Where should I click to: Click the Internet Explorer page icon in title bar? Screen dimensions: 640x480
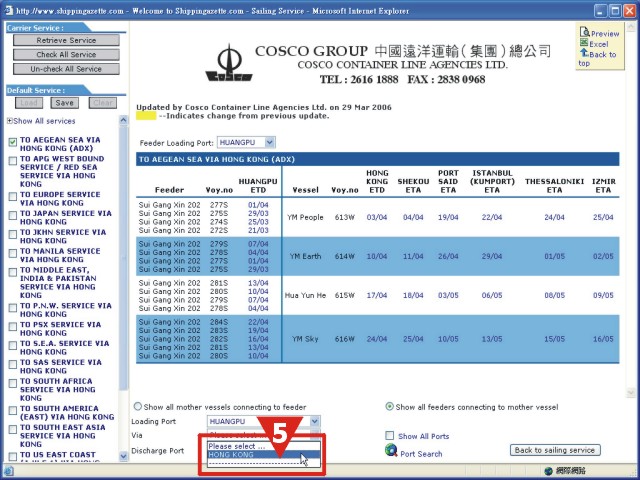pos(8,10)
